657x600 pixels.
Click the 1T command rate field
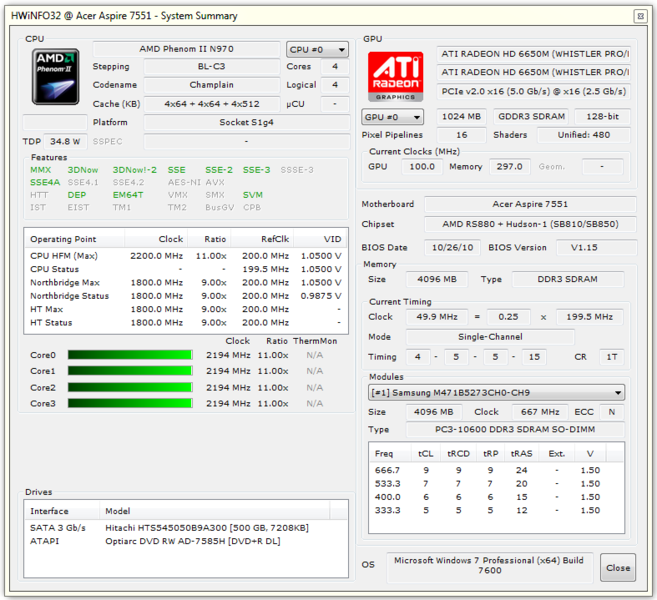(612, 357)
